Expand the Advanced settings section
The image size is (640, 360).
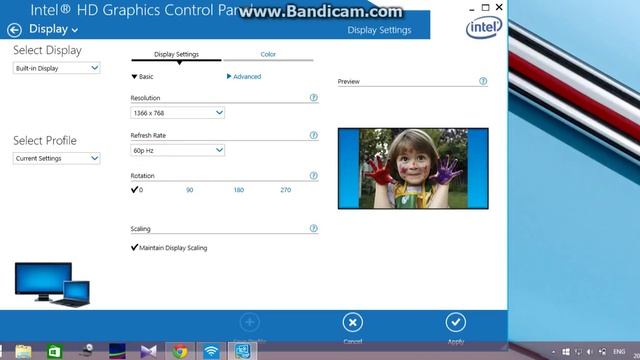[244, 76]
